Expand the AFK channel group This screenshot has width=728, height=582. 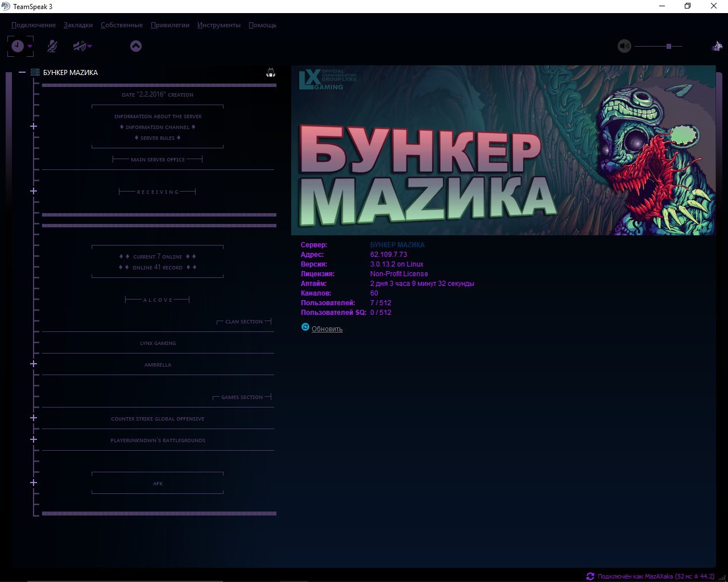coord(34,483)
